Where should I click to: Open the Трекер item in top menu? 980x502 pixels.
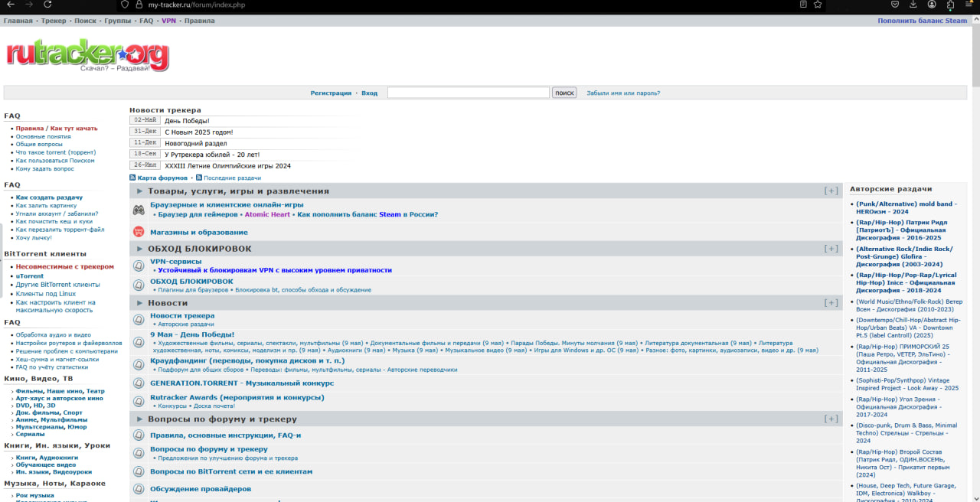coord(54,21)
